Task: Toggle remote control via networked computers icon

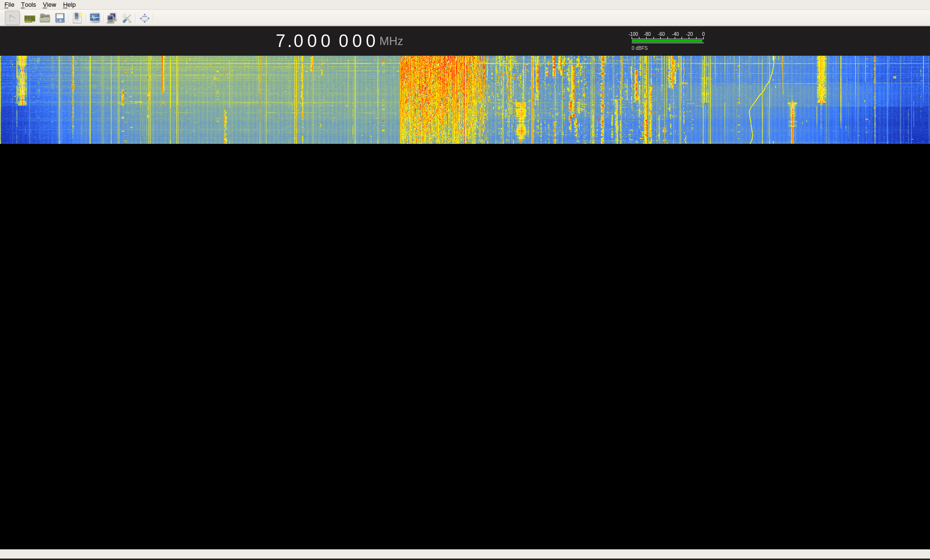Action: (112, 18)
